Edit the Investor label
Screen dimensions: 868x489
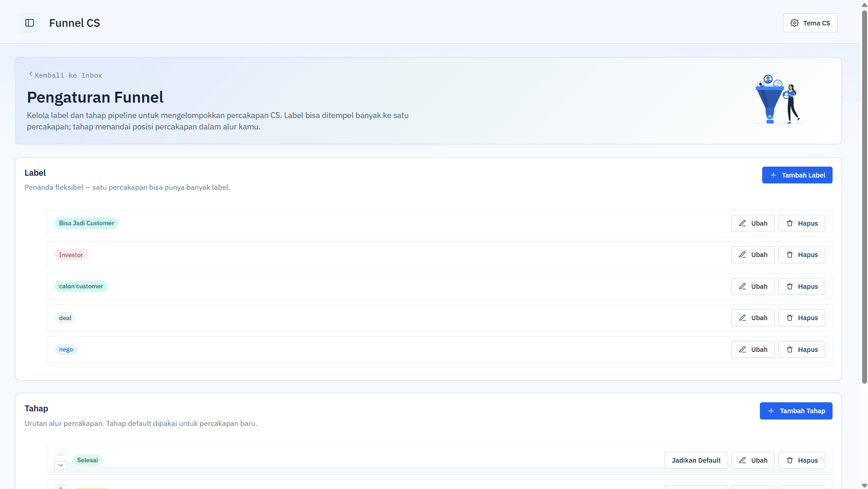(x=753, y=255)
